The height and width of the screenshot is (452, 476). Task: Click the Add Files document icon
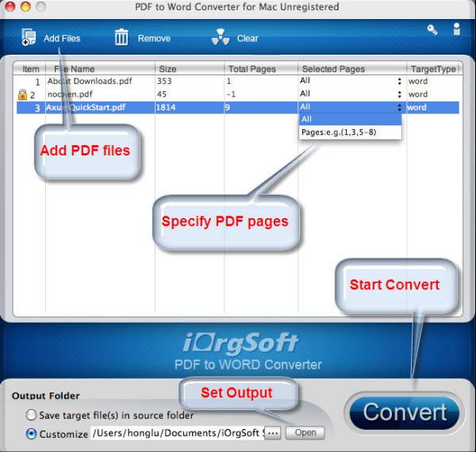[x=29, y=37]
